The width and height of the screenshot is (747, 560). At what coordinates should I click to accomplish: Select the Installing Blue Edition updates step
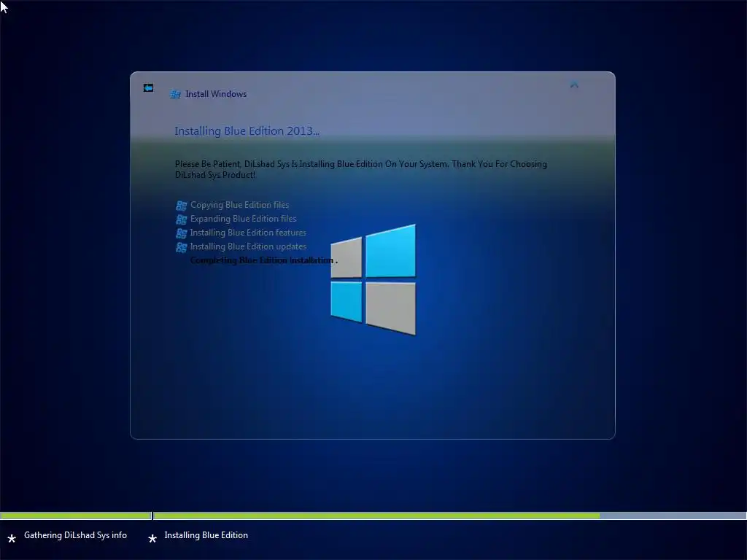(x=248, y=246)
